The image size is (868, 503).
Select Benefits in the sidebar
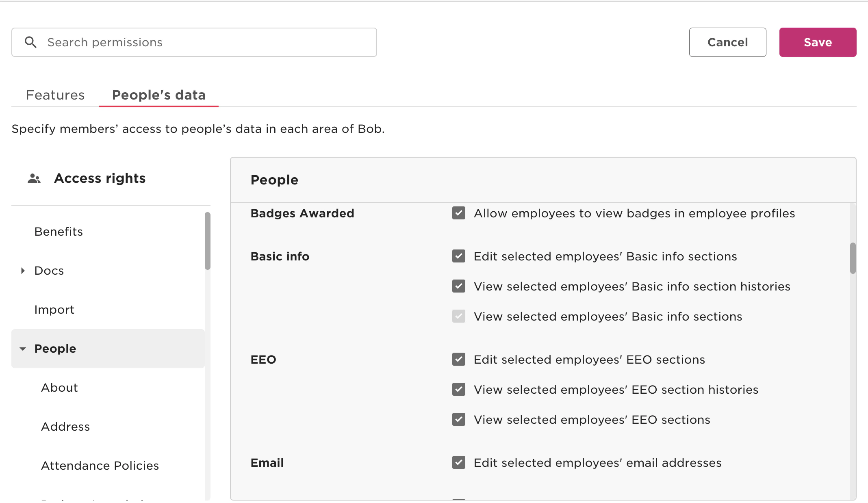pyautogui.click(x=58, y=232)
